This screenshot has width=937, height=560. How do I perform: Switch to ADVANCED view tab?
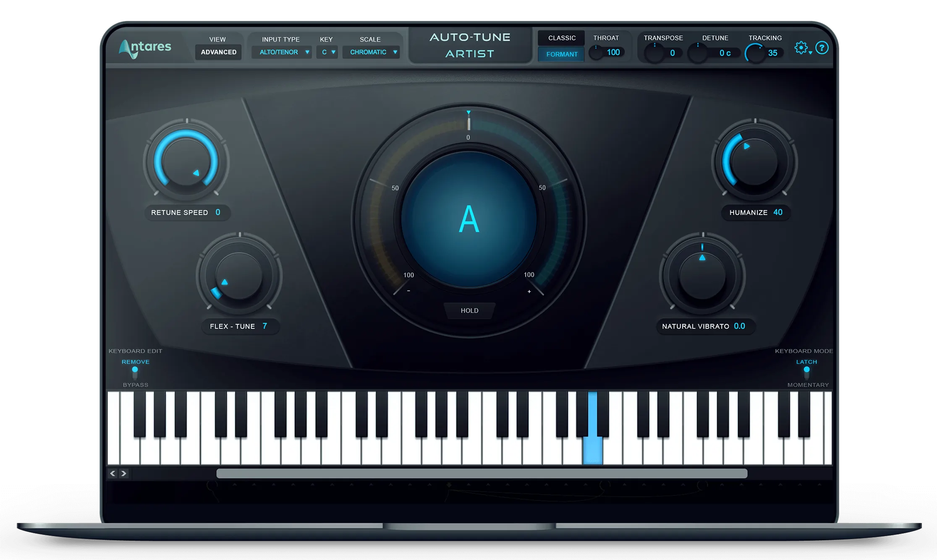[x=219, y=52]
